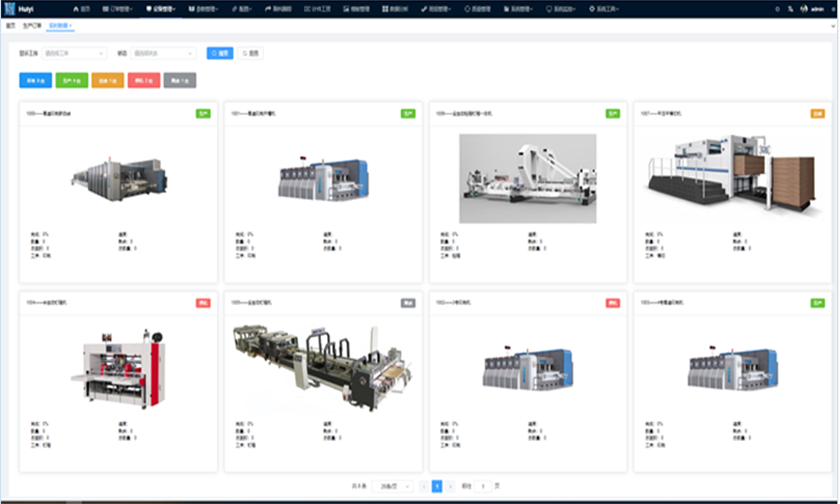Click the admin user avatar
This screenshot has width=840, height=504.
pyautogui.click(x=804, y=9)
